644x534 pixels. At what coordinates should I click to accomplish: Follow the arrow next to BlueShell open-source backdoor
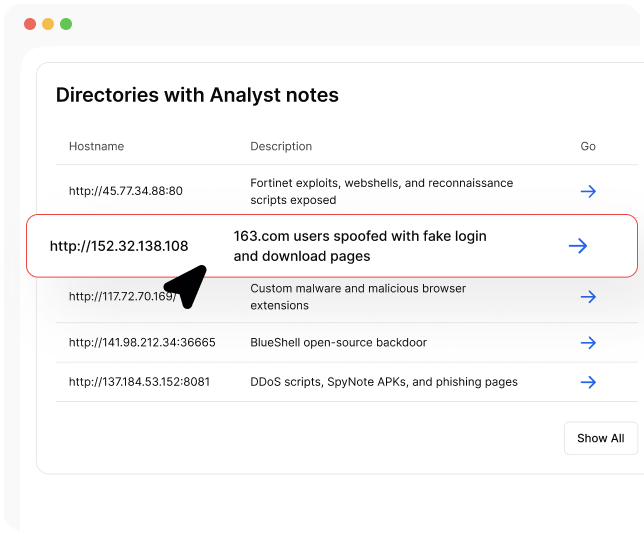588,343
